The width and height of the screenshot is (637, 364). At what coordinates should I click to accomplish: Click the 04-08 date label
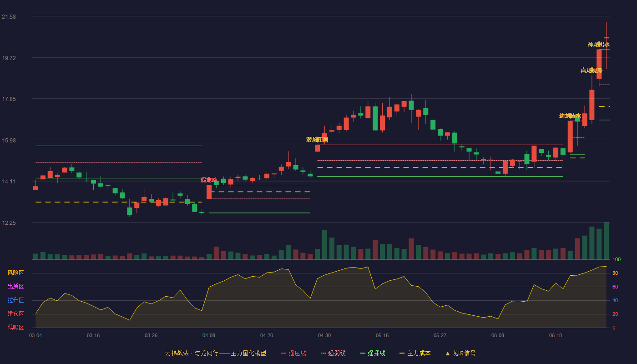click(x=209, y=335)
